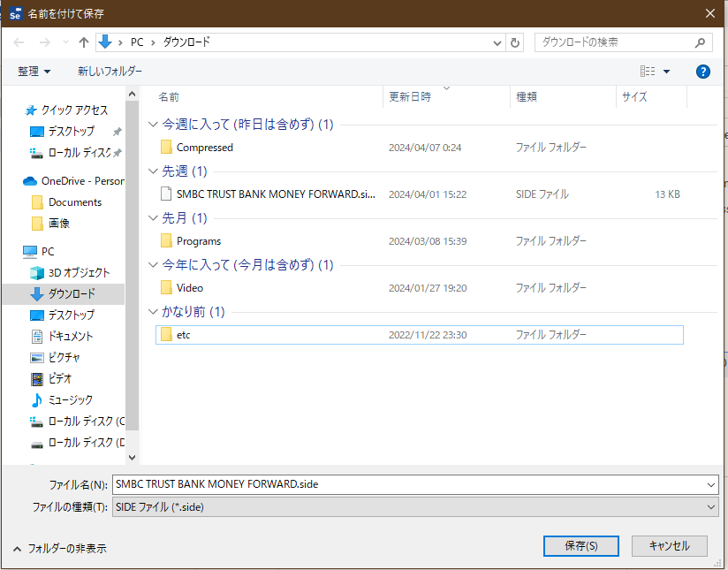Click フォルダーの非表示 toggle
The width and height of the screenshot is (728, 570).
pyautogui.click(x=59, y=549)
